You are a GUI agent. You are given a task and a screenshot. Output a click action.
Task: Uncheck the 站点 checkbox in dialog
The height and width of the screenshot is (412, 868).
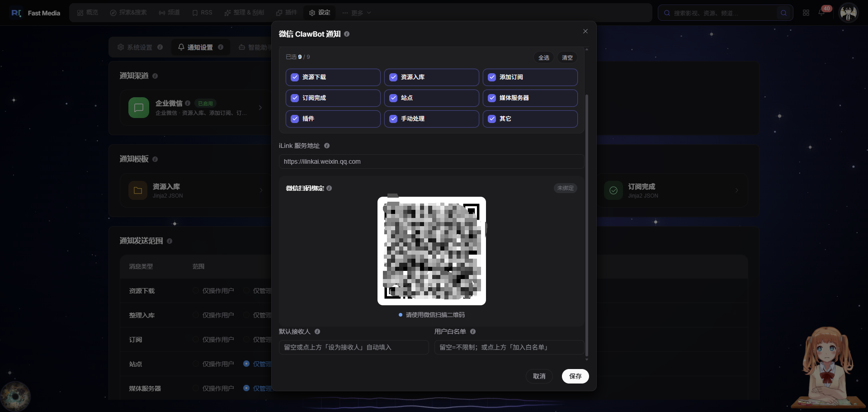[393, 98]
